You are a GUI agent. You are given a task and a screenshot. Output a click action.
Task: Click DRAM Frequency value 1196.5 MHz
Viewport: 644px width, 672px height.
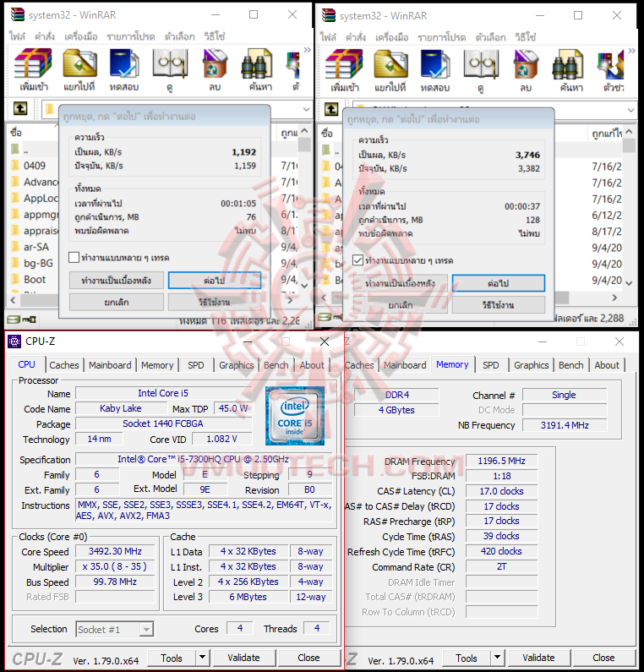point(501,461)
